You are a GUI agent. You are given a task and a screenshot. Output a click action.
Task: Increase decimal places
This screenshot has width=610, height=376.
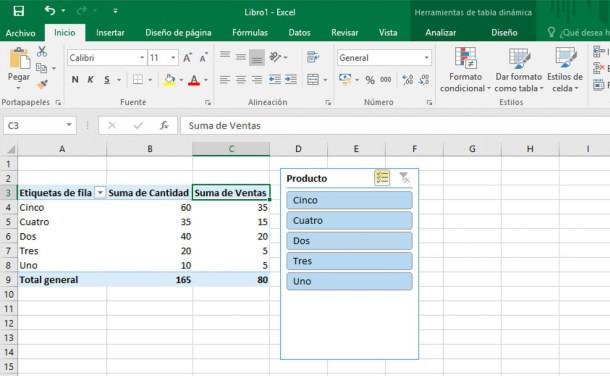click(408, 80)
